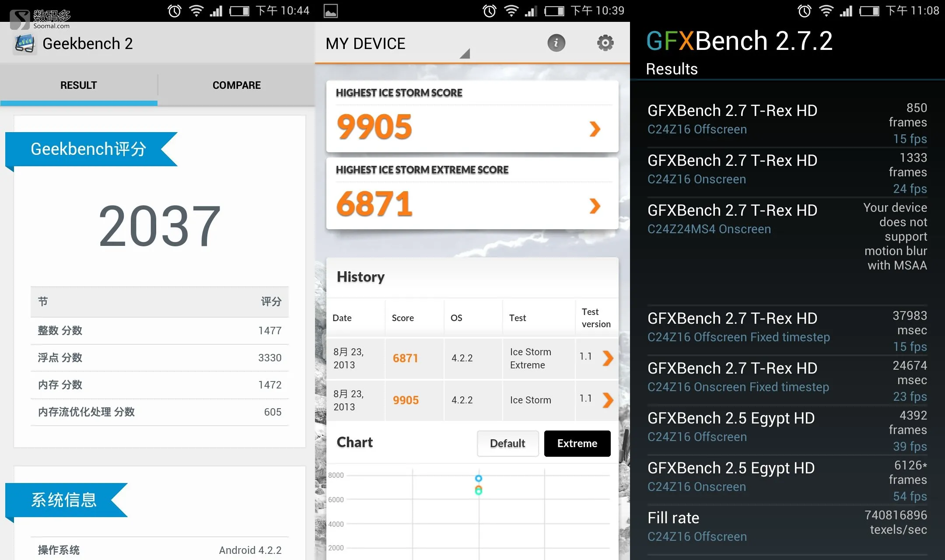The height and width of the screenshot is (560, 945).
Task: Click the History heading
Action: coord(360,277)
